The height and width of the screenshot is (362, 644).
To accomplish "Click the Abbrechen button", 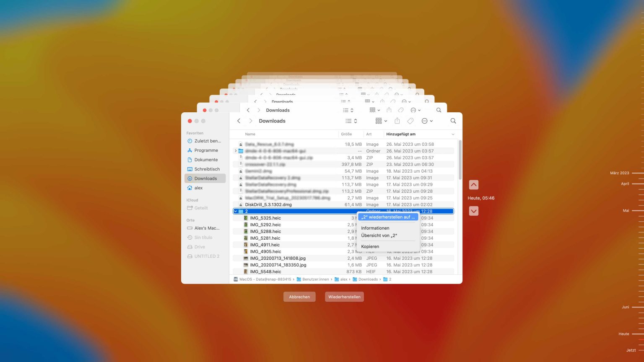I will [x=299, y=297].
